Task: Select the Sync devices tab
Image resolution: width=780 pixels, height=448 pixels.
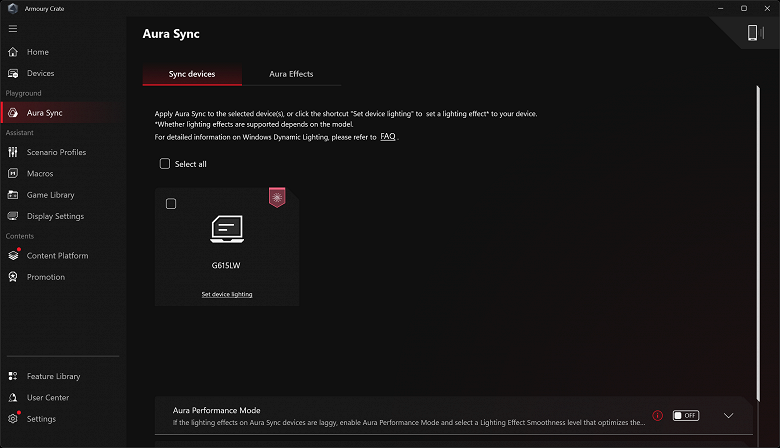Action: coord(192,74)
